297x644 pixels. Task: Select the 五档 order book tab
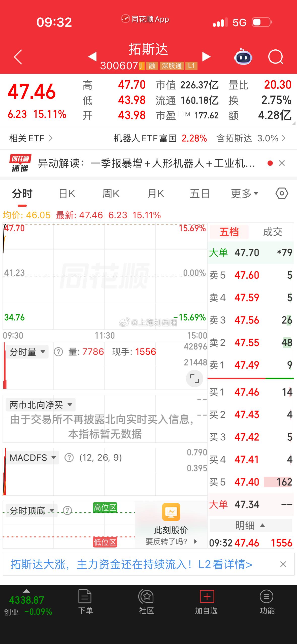229,232
